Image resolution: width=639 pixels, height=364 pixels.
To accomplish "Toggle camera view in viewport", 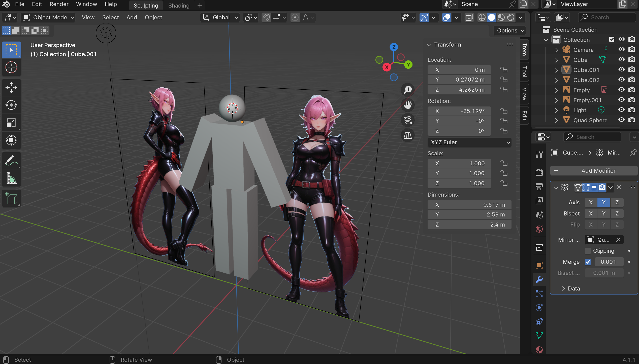I will [x=407, y=120].
